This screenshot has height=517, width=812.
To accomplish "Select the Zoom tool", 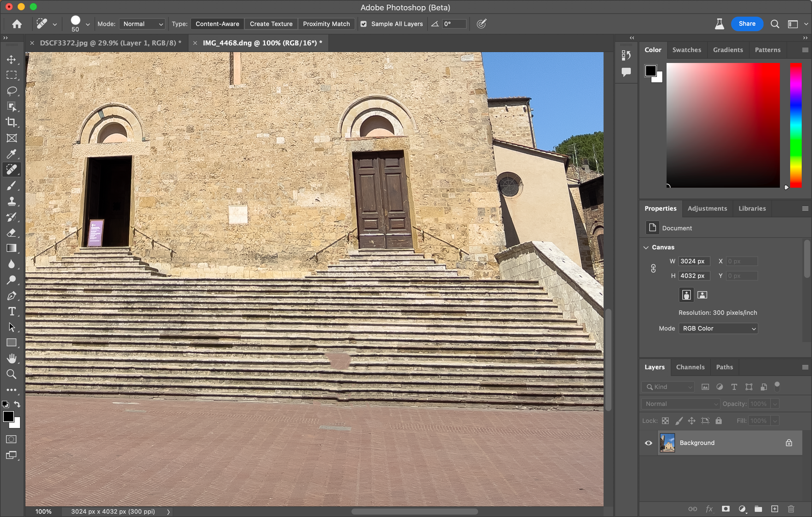I will coord(12,374).
